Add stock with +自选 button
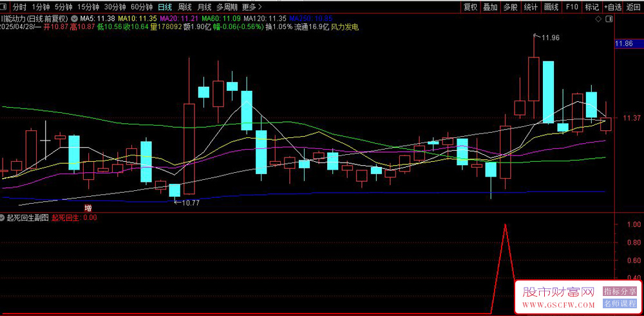 [612, 8]
